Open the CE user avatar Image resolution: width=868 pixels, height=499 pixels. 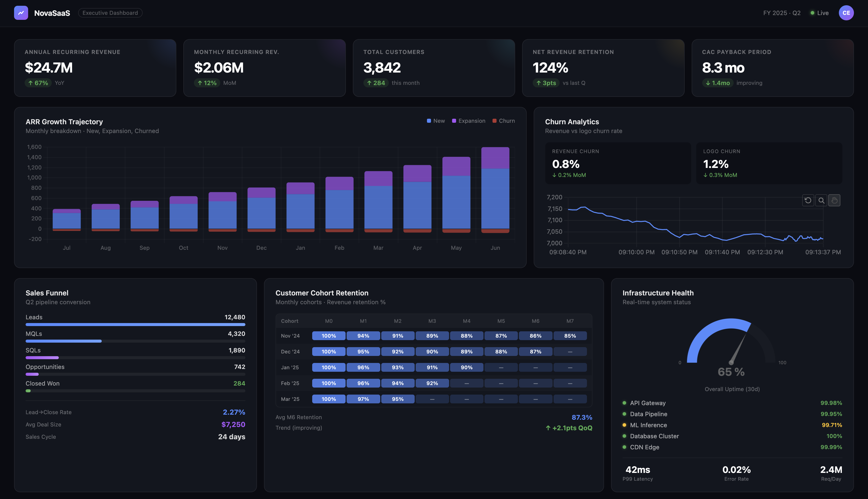(x=846, y=13)
